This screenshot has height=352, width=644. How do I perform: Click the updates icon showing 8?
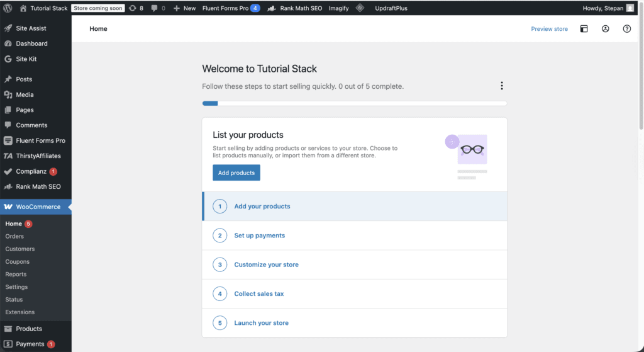(x=132, y=8)
